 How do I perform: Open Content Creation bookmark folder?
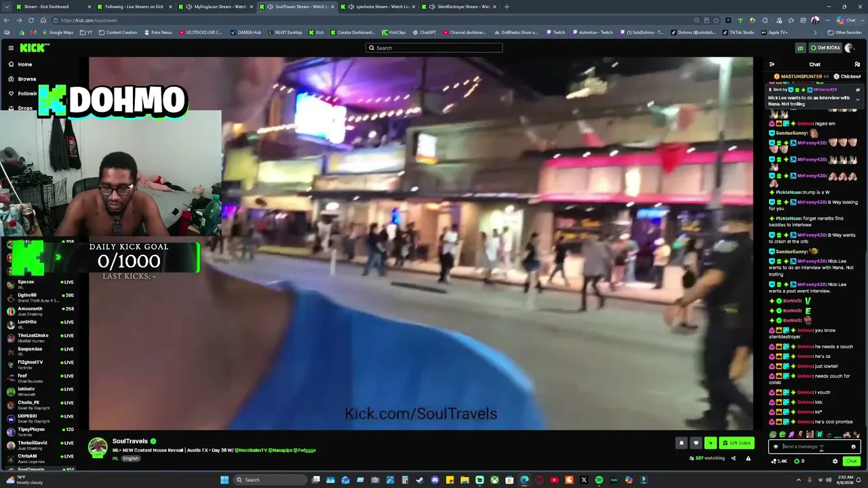point(117,33)
